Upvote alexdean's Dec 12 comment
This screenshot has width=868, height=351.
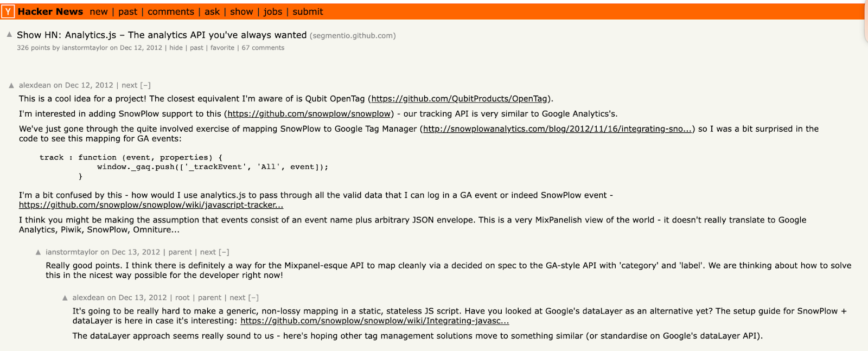coord(11,85)
